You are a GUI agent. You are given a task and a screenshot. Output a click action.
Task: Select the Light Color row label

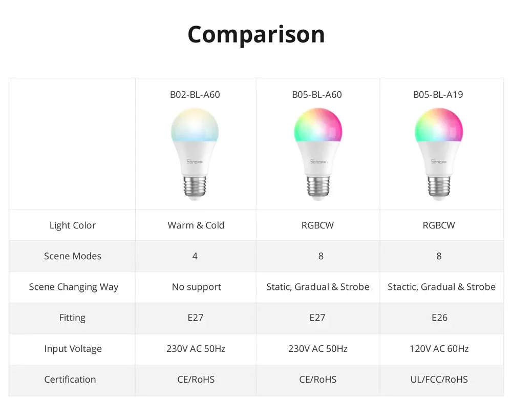[x=73, y=225]
